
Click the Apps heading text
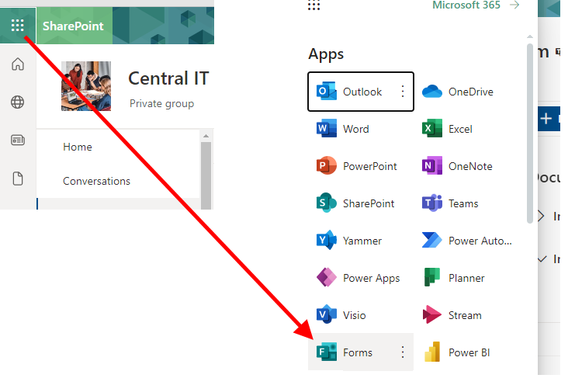click(x=326, y=54)
